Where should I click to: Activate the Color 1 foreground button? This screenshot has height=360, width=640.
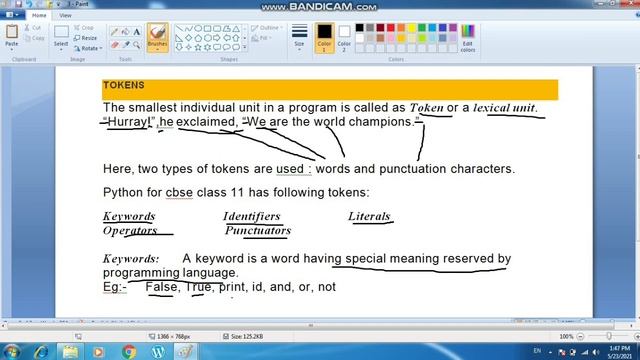pos(324,38)
